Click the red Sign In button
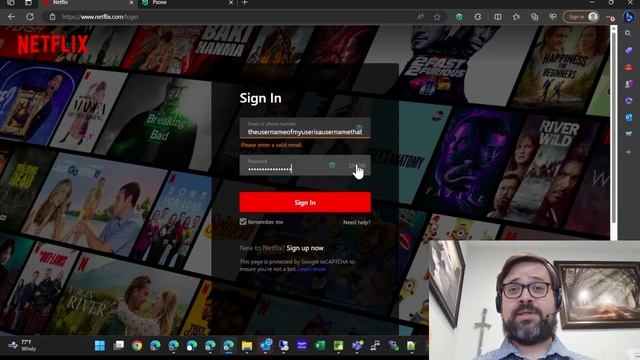The width and height of the screenshot is (640, 360). coord(305,202)
